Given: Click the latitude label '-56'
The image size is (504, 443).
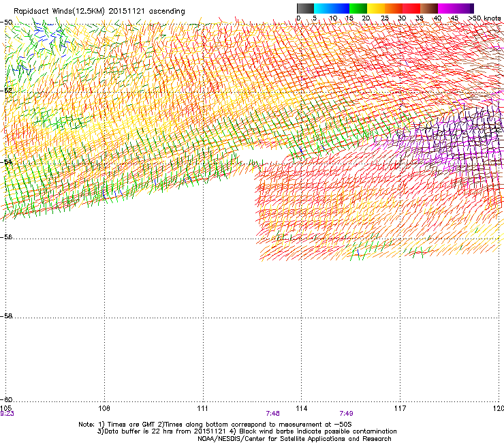Looking at the screenshot, I should [6, 236].
